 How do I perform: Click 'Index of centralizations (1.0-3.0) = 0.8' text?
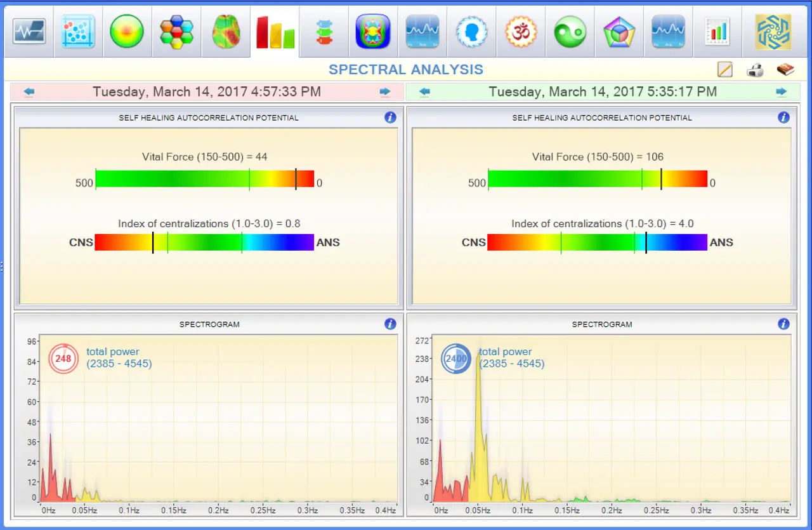coord(209,223)
